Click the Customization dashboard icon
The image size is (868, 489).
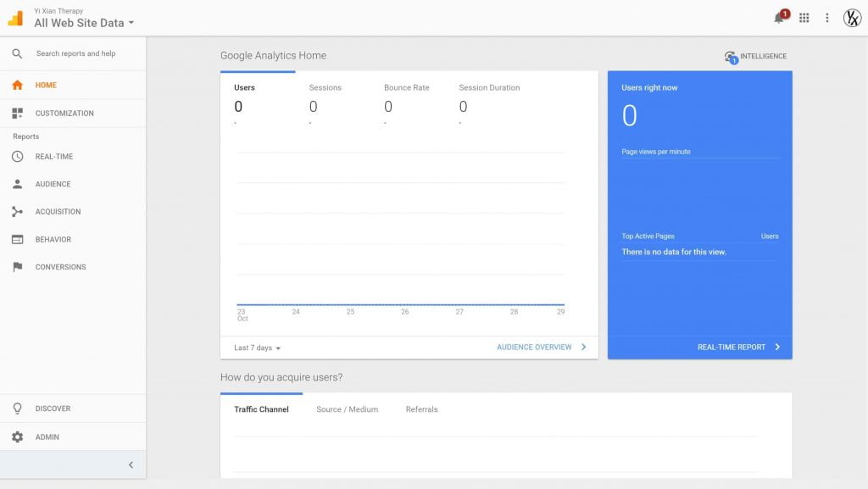[x=17, y=114]
